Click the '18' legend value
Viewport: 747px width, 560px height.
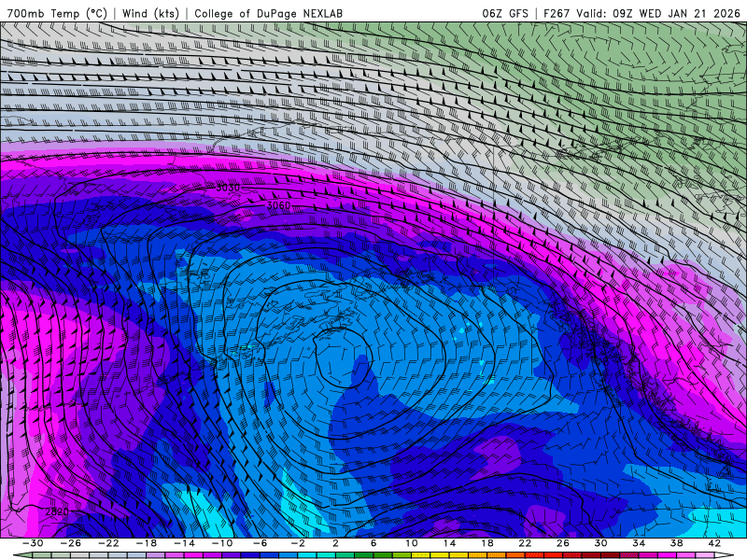coord(486,543)
